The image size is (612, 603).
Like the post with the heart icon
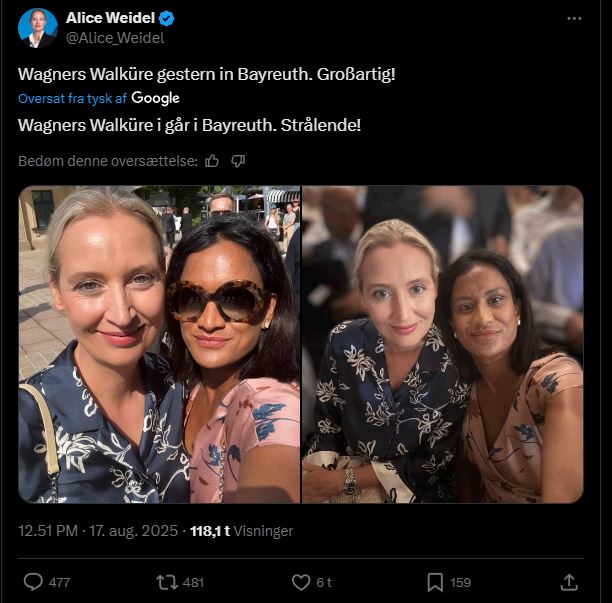(x=300, y=581)
